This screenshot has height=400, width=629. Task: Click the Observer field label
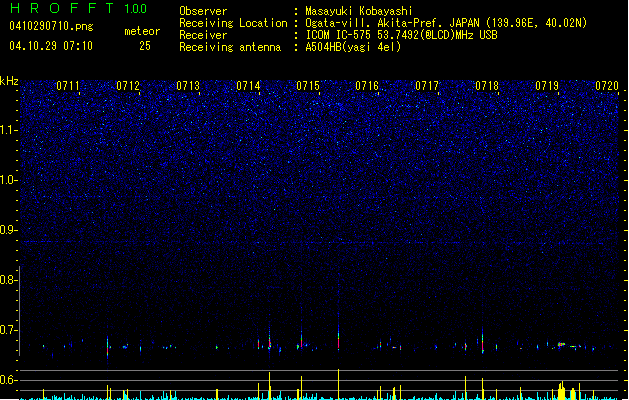[203, 11]
